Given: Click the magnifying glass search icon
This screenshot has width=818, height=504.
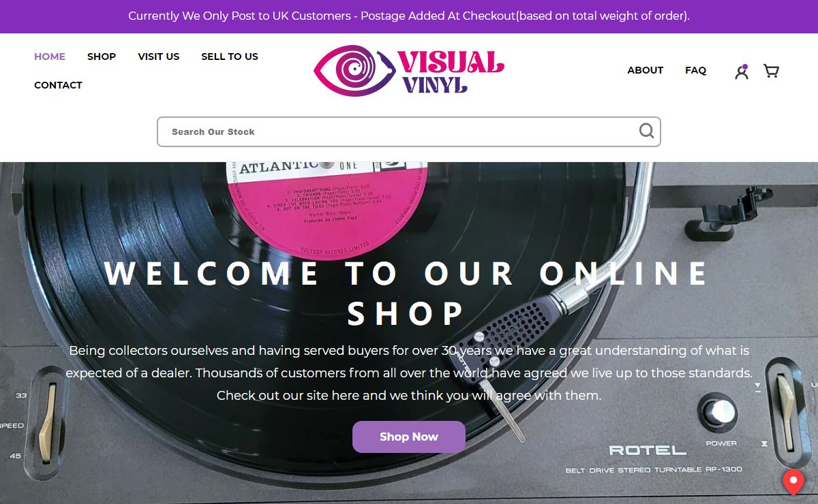Looking at the screenshot, I should [646, 131].
